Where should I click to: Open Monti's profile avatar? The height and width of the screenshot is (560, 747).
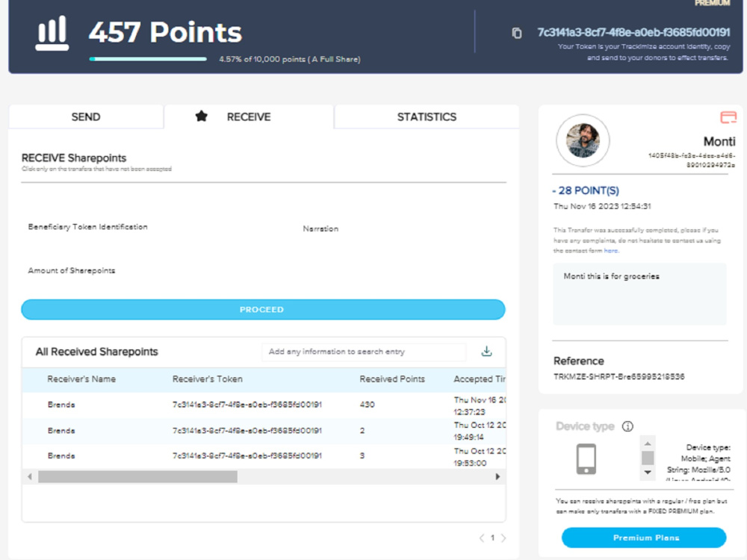click(583, 140)
